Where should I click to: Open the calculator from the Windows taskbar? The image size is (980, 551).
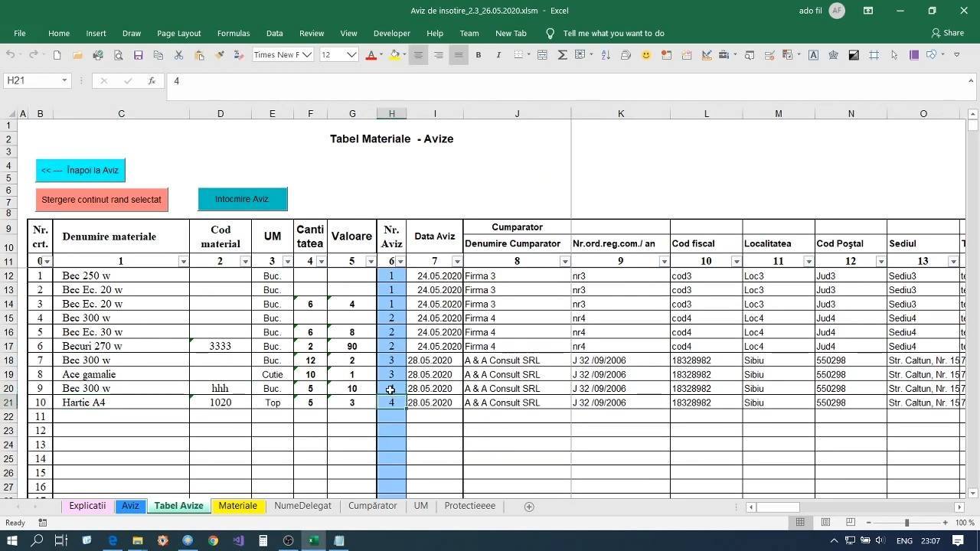tap(263, 540)
